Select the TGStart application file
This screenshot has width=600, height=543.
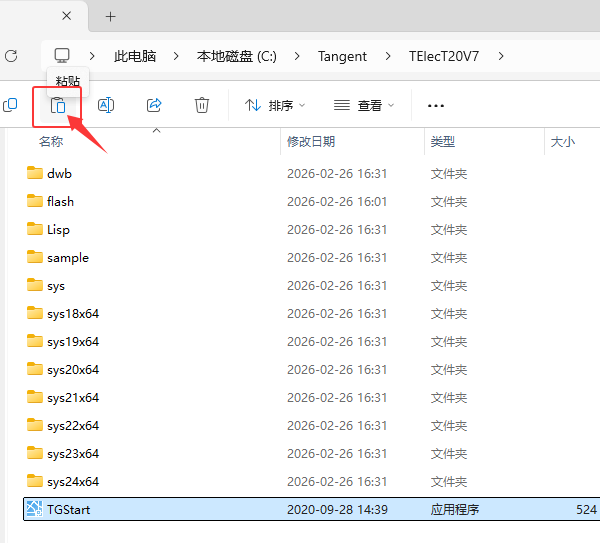coord(311,509)
